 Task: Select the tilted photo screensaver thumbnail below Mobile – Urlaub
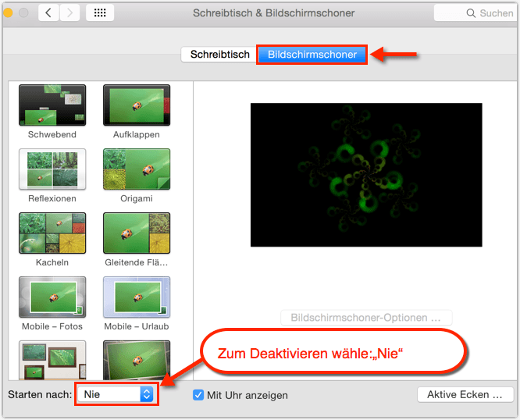(137, 360)
